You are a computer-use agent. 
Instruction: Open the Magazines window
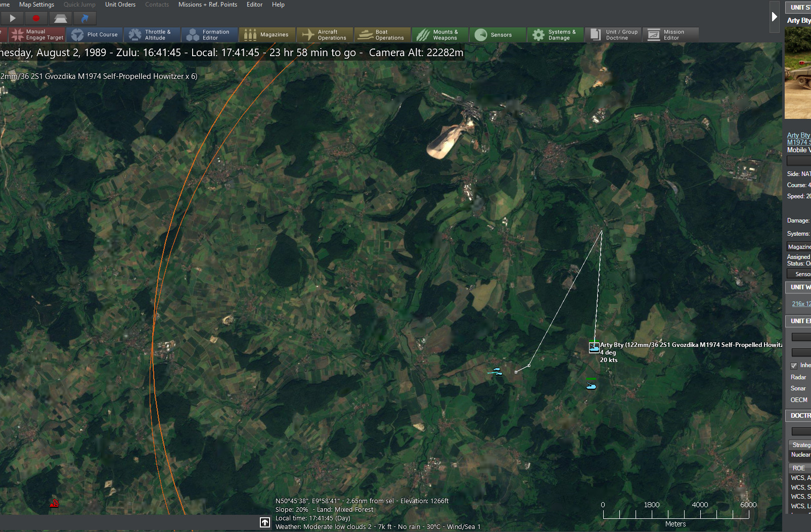(x=267, y=34)
